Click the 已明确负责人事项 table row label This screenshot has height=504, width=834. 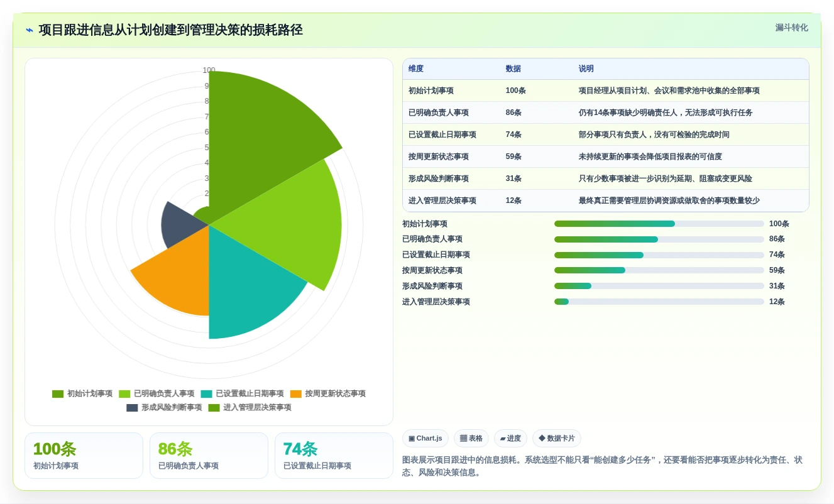point(439,113)
